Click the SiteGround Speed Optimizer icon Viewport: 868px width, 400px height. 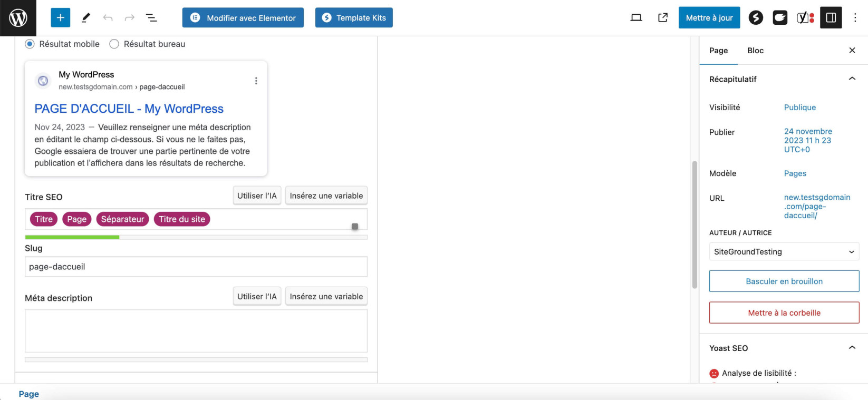click(756, 18)
